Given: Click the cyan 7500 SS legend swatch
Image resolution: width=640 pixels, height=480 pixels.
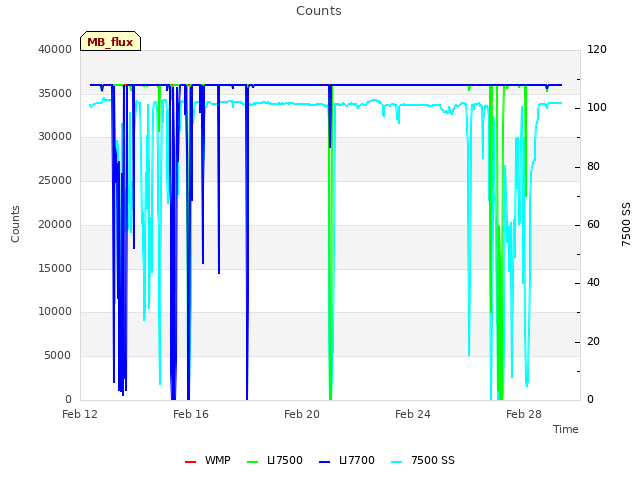Looking at the screenshot, I should click(397, 462).
